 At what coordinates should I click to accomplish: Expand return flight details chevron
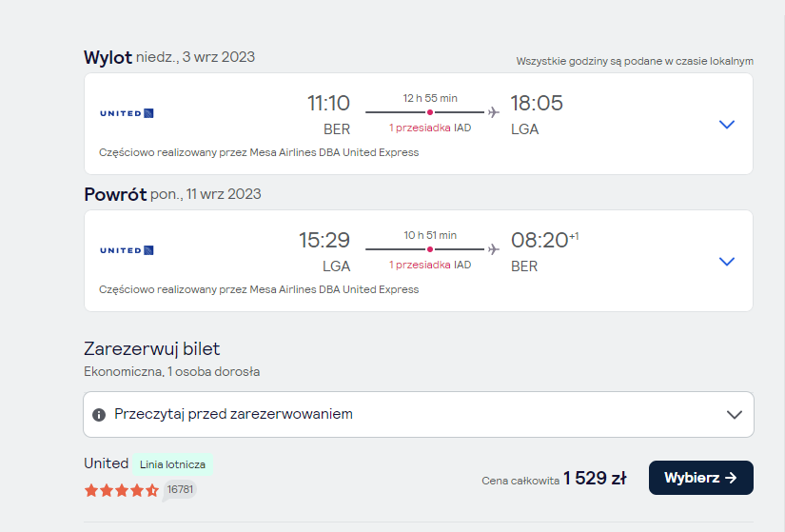point(726,262)
